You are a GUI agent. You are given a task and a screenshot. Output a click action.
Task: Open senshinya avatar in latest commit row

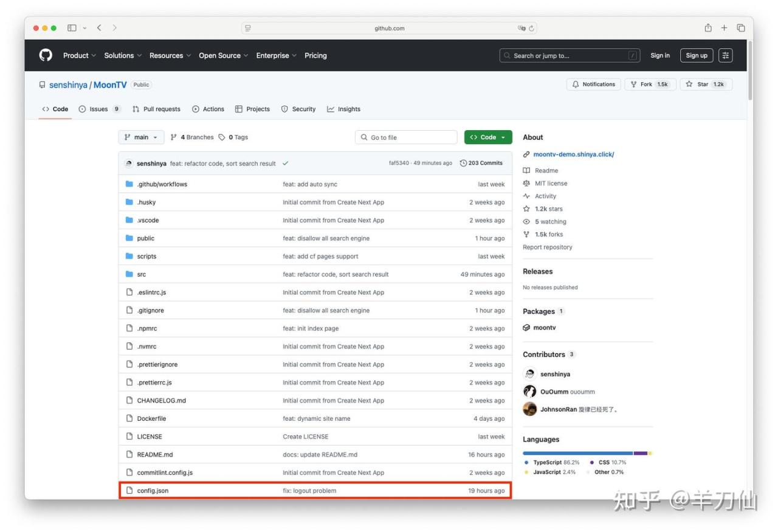(x=128, y=164)
